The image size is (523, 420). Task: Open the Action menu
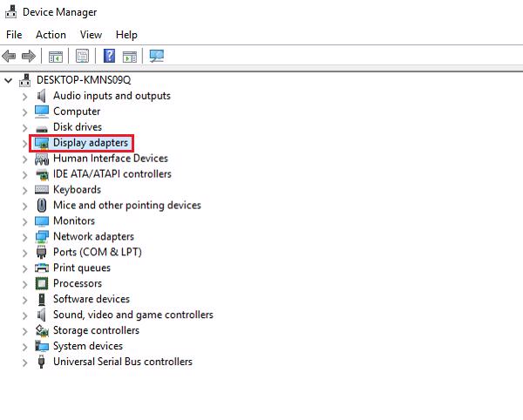click(51, 35)
